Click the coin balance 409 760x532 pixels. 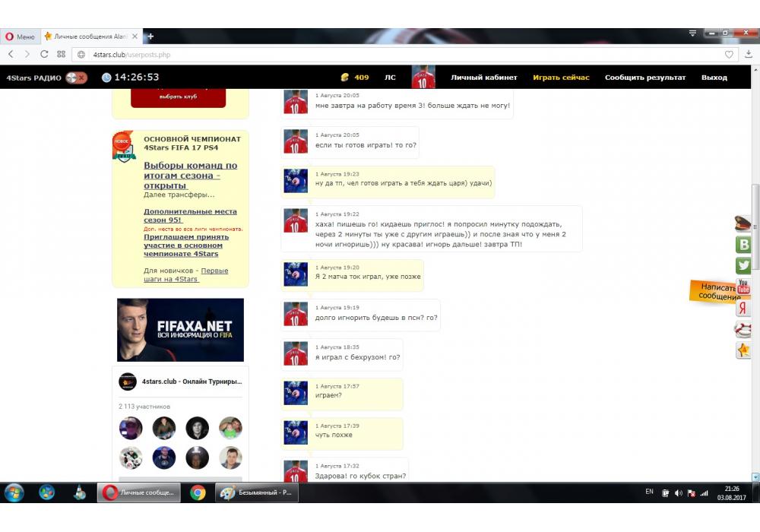point(354,78)
